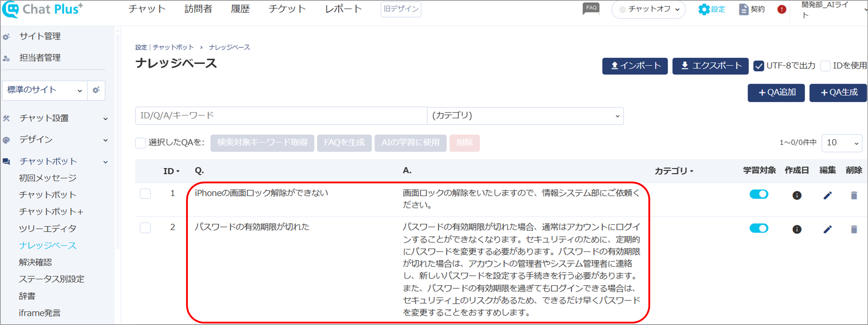Go to 解決確認 in sidebar
Viewport: 868px width, 325px height.
coord(35,262)
